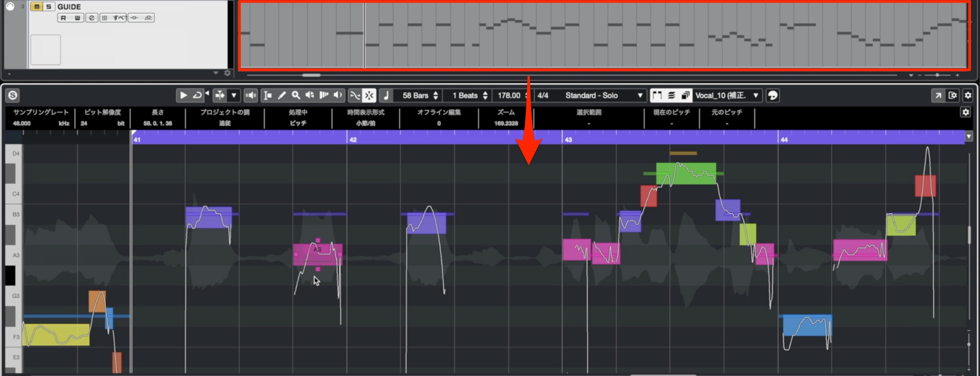Adjust the 58 Bars stepper arrows
Viewport: 980px width, 376px height.
(435, 95)
